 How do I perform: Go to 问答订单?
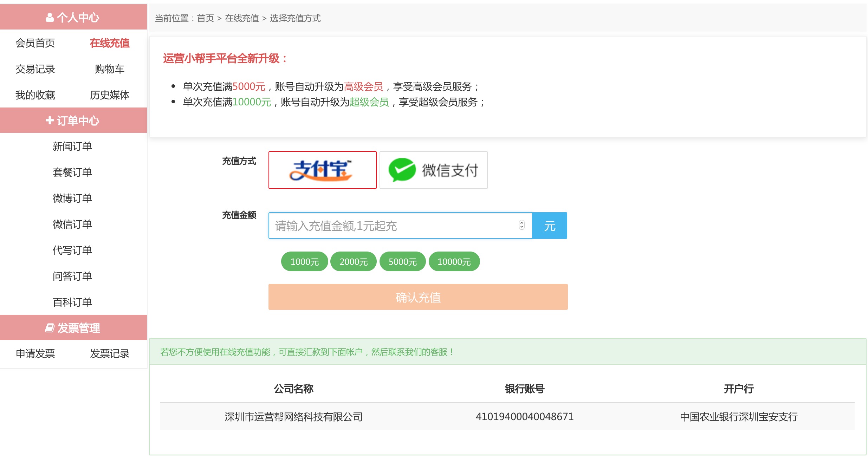[x=72, y=276]
